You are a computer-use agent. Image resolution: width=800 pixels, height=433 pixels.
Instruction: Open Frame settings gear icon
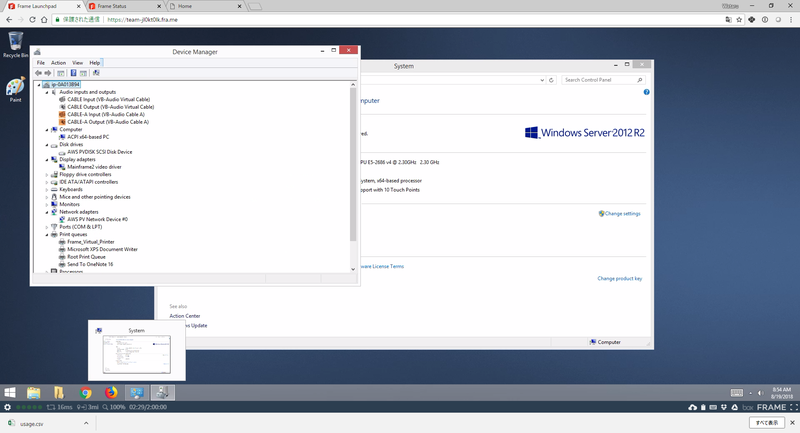pos(7,407)
